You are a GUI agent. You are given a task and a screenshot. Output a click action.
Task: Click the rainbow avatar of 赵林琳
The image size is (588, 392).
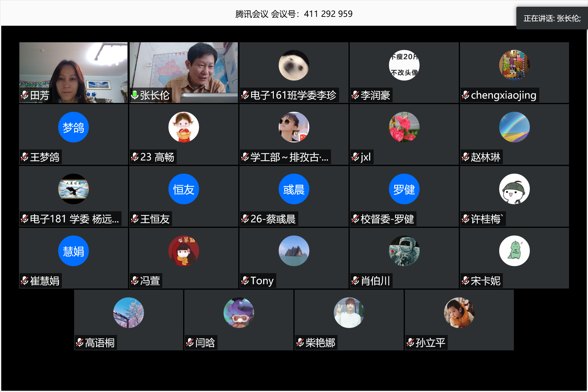(x=514, y=127)
